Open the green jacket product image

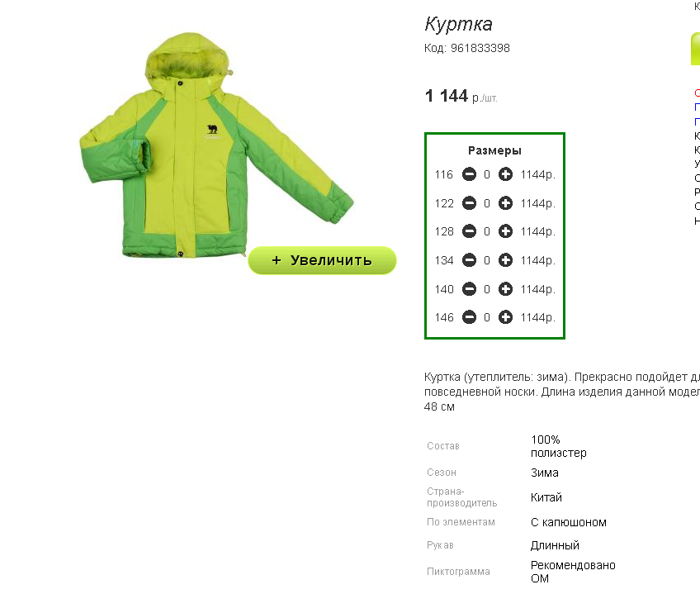216,145
